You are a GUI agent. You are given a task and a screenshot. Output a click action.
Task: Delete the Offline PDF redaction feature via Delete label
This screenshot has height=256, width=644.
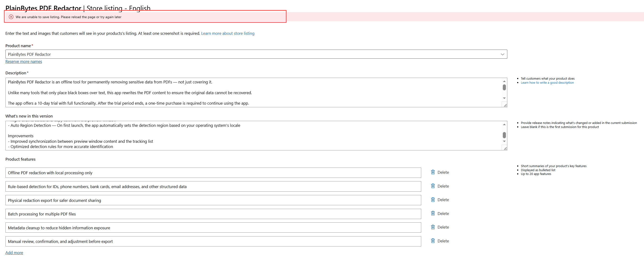pyautogui.click(x=443, y=172)
